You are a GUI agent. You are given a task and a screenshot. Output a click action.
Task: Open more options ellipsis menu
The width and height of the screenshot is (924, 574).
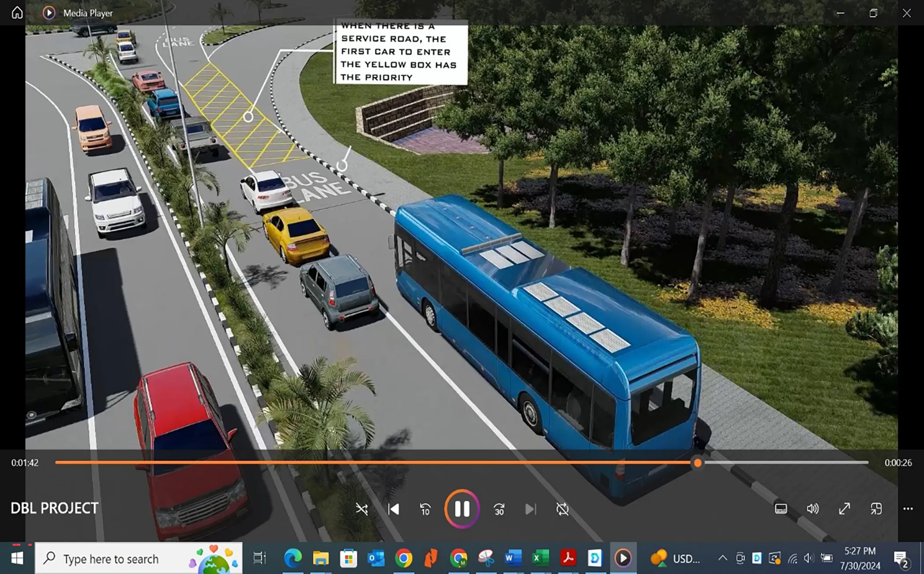click(908, 509)
